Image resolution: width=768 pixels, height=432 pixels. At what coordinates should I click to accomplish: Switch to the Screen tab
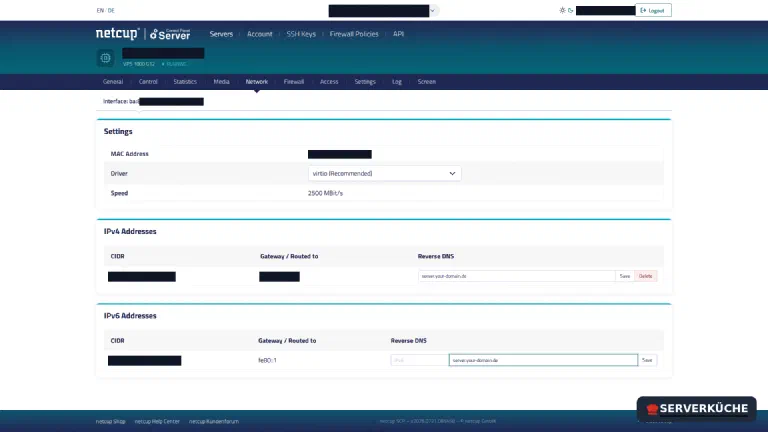(x=427, y=82)
